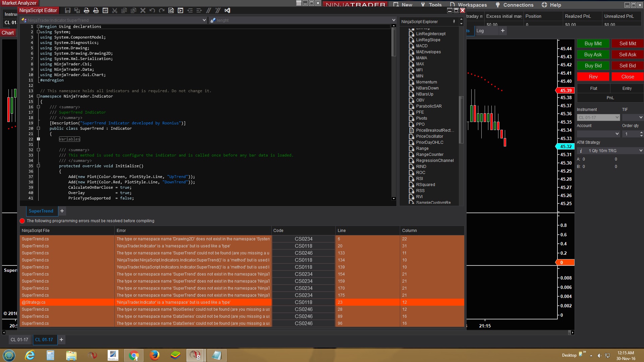Open the taskbar volume control
The width and height of the screenshot is (644, 362).
[x=599, y=356]
